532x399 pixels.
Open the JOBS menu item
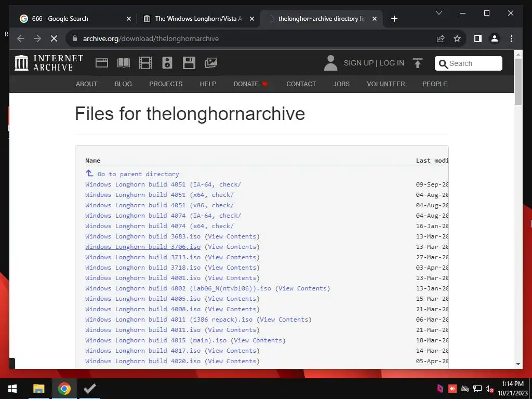[x=341, y=84]
